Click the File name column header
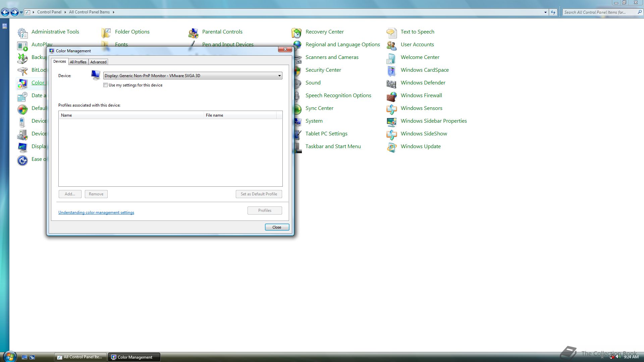644x362 pixels. pos(240,115)
